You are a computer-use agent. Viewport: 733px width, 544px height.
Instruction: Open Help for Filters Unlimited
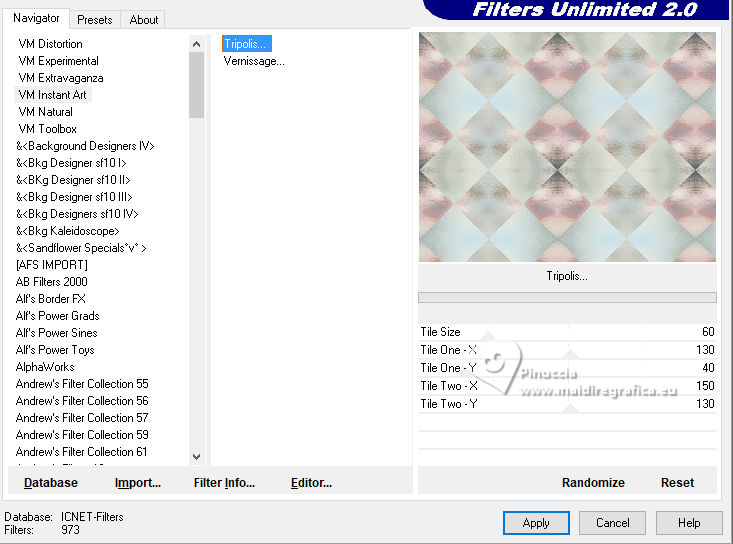click(x=689, y=523)
